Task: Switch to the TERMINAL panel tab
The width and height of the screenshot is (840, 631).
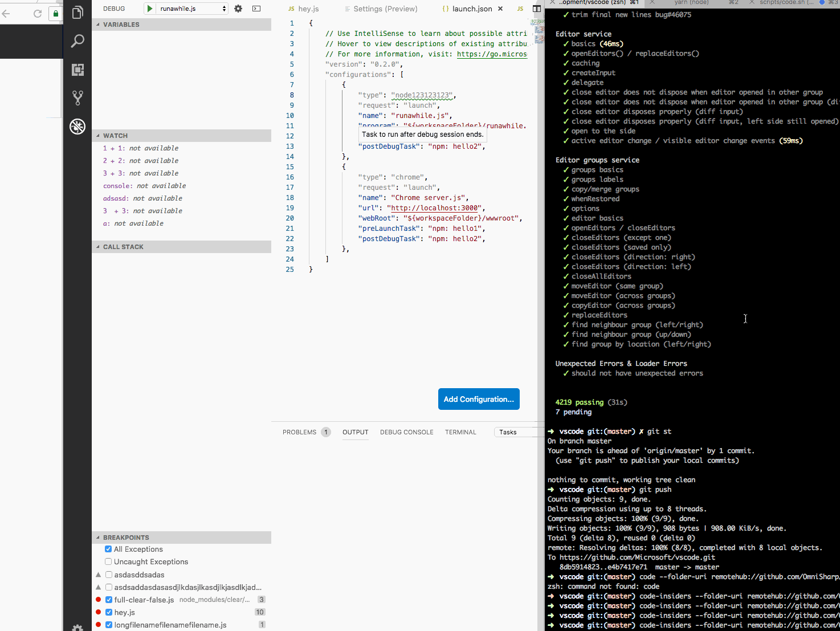Action: point(460,432)
